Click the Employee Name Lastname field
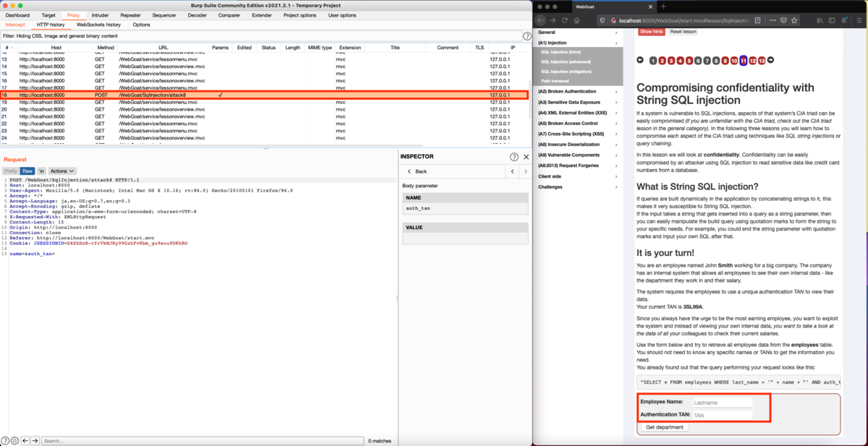 [x=721, y=402]
